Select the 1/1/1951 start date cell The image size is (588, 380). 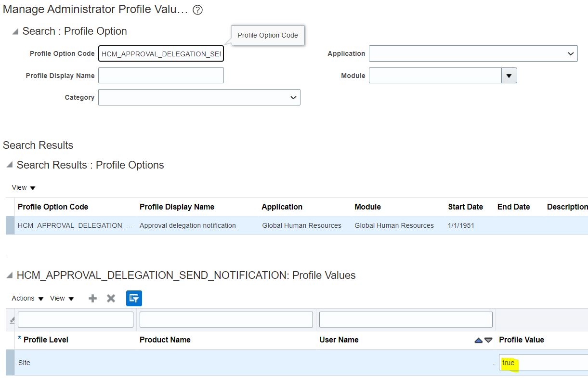[461, 225]
